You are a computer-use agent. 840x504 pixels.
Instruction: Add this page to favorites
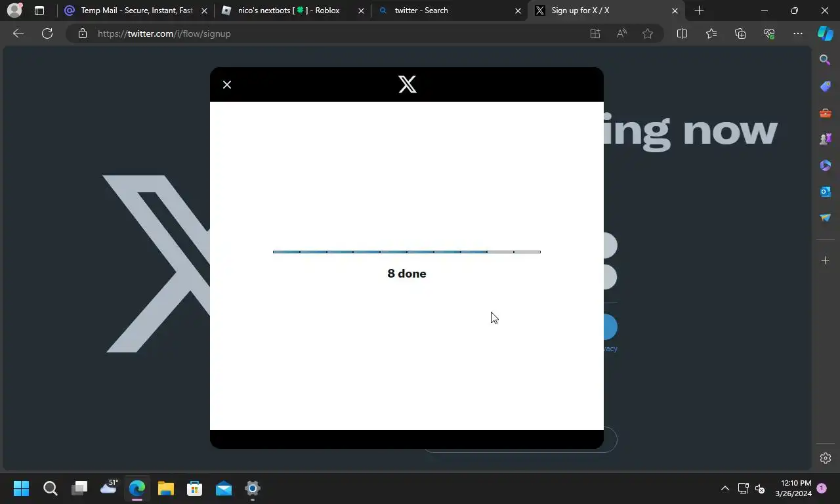pos(648,33)
